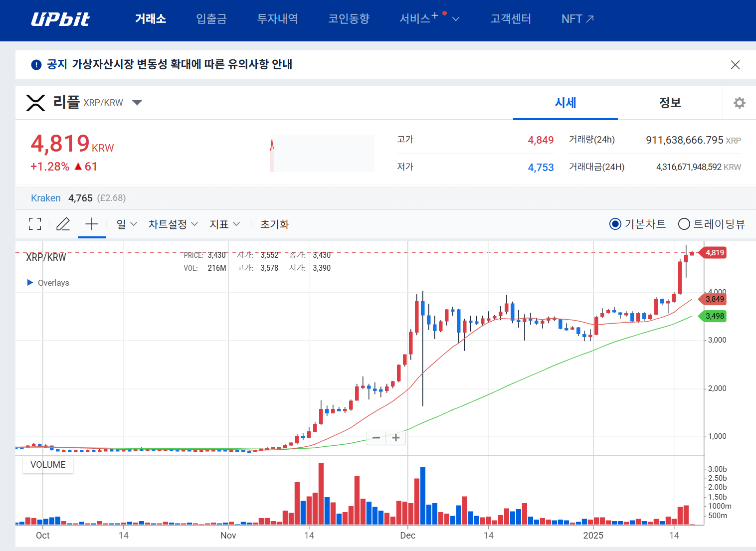The height and width of the screenshot is (551, 756).
Task: Click the notice alert icon
Action: tap(35, 64)
